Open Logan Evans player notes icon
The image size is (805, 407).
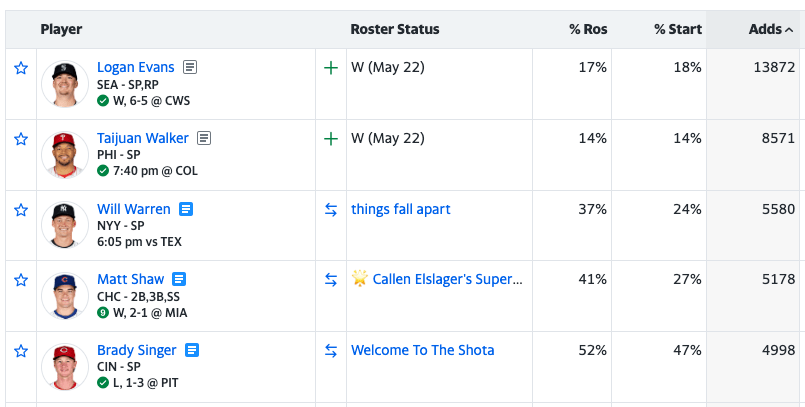(190, 67)
